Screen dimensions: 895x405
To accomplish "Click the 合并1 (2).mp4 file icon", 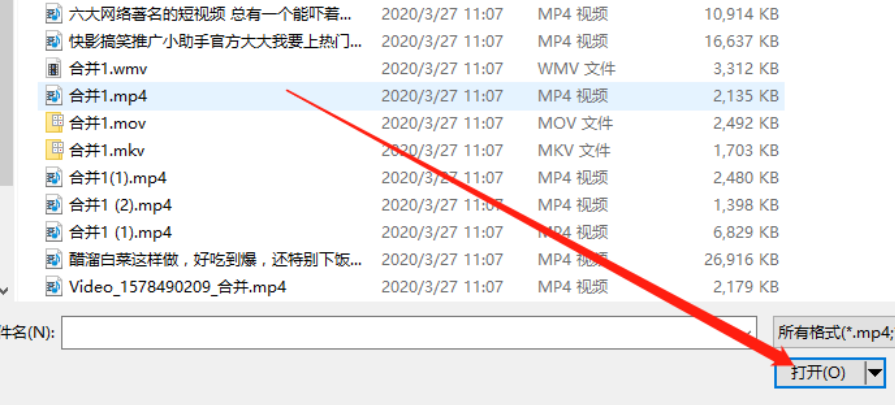I will pos(54,205).
